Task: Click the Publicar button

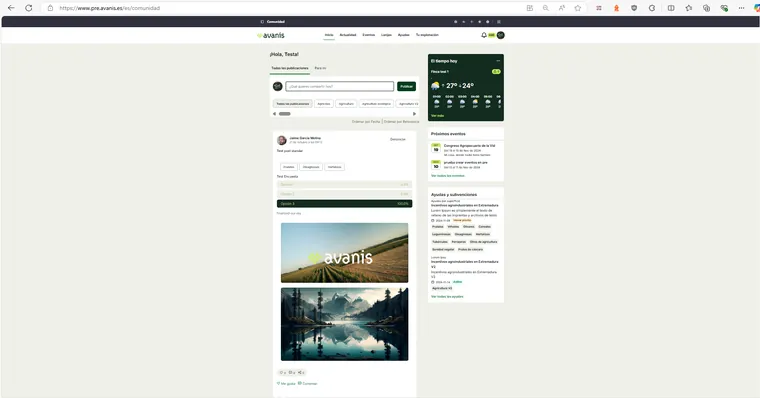Action: [x=406, y=86]
